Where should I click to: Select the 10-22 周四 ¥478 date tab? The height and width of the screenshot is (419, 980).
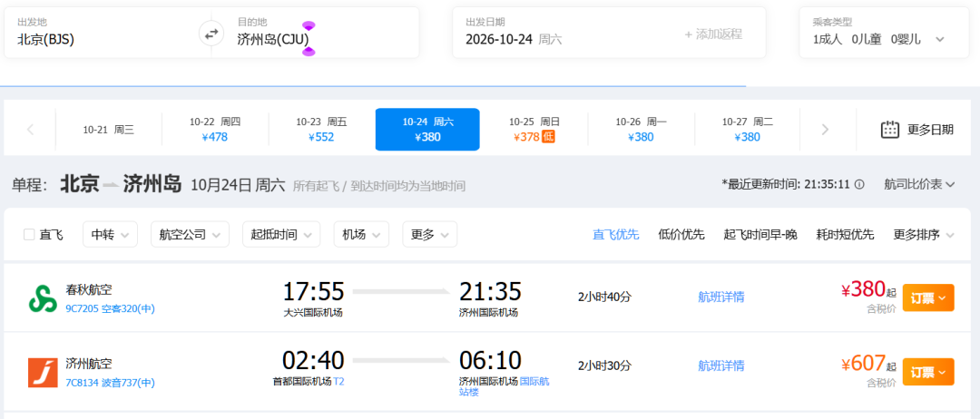(x=215, y=130)
